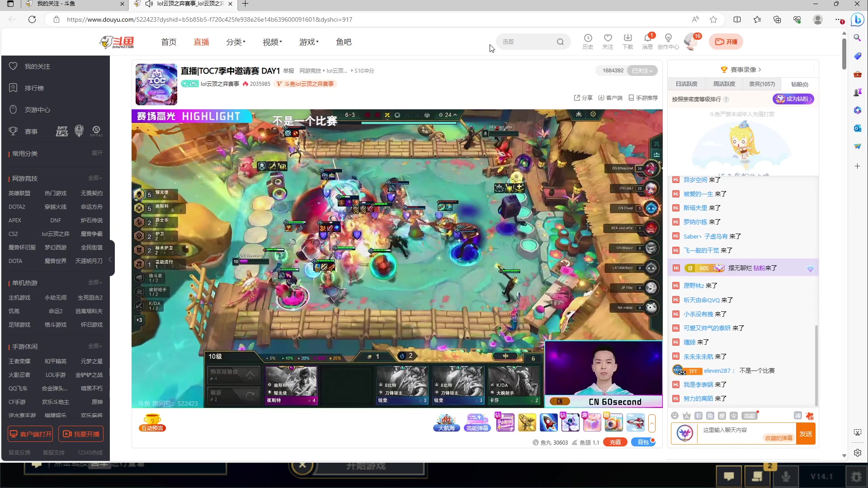Switch to 周活跃度 tab
The image size is (868, 488).
724,84
